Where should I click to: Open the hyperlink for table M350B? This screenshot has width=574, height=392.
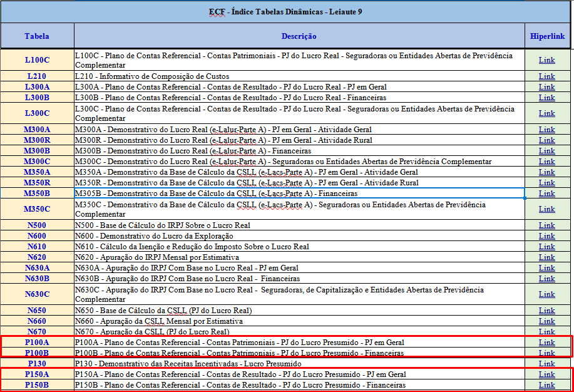click(x=546, y=193)
